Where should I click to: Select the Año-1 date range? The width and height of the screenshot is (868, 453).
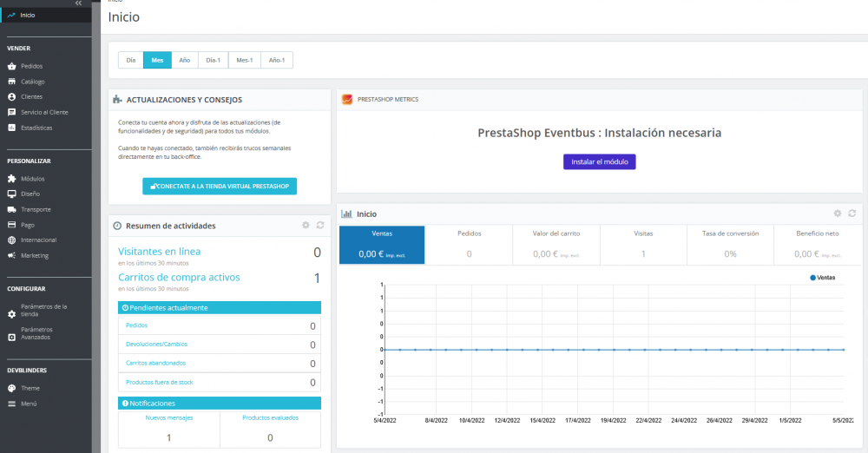coord(277,61)
